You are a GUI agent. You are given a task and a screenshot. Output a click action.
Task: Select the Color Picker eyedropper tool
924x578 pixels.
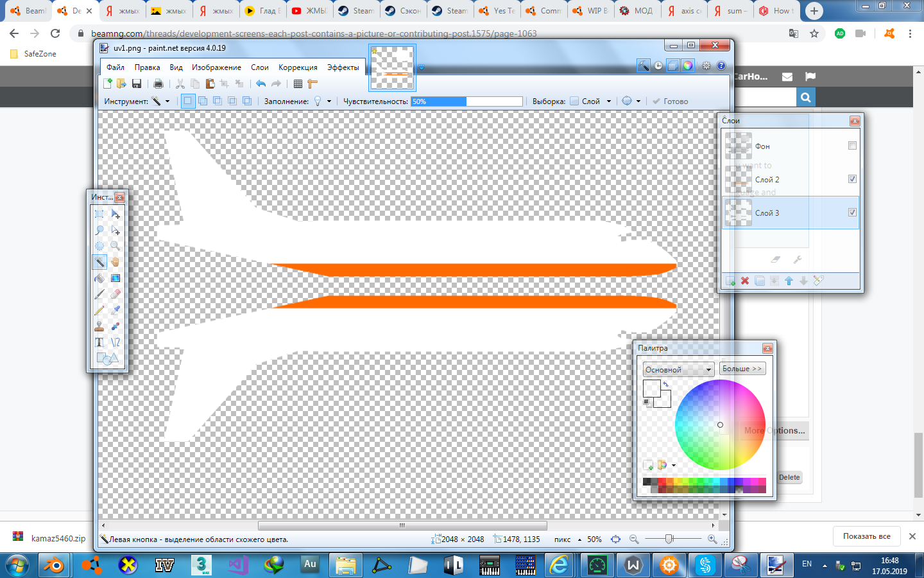click(x=116, y=310)
